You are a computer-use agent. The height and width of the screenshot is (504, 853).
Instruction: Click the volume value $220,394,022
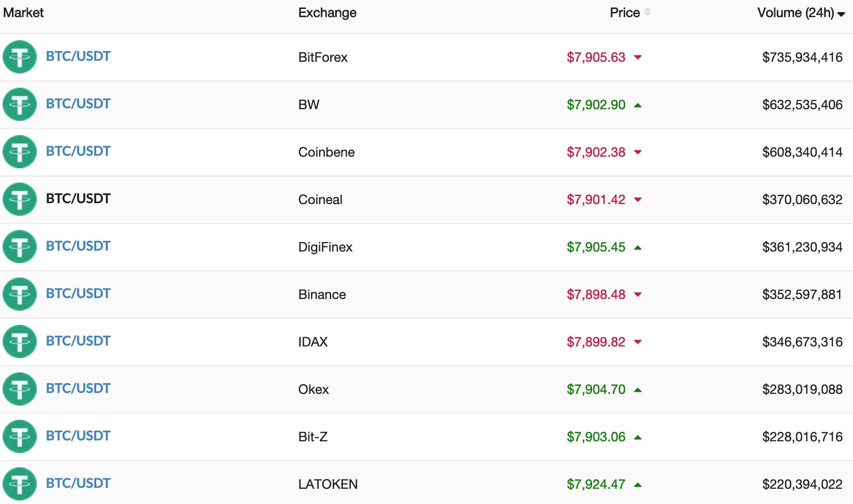coord(802,484)
